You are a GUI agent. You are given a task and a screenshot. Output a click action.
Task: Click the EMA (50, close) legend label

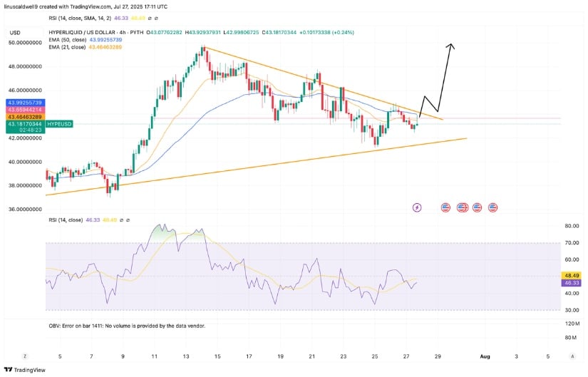point(68,40)
